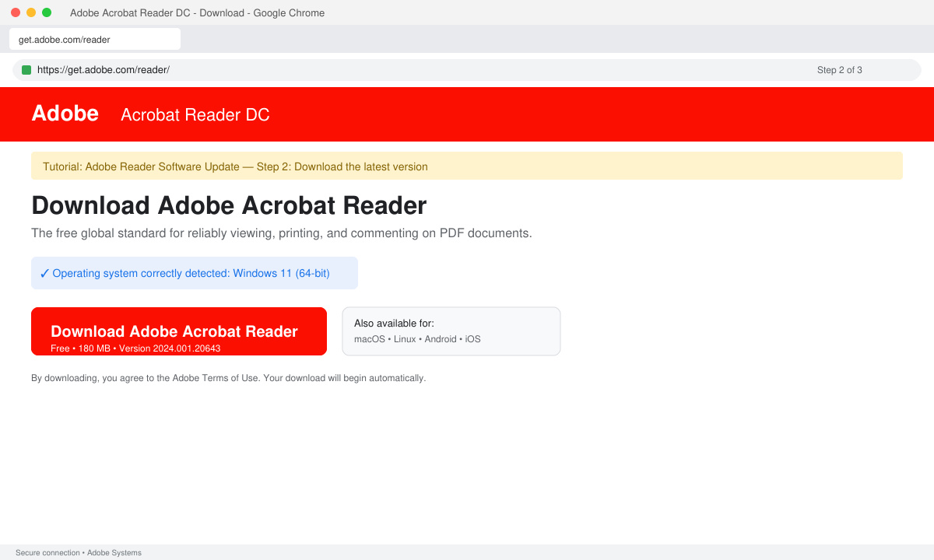Click 'macOS • Linux • Android • iOS' platform text
Viewport: 934px width, 560px height.
417,339
